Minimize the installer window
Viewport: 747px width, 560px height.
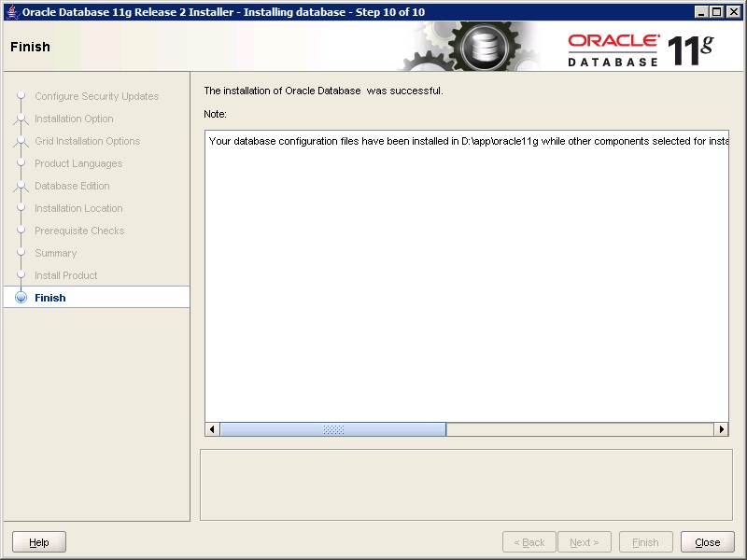[x=701, y=12]
